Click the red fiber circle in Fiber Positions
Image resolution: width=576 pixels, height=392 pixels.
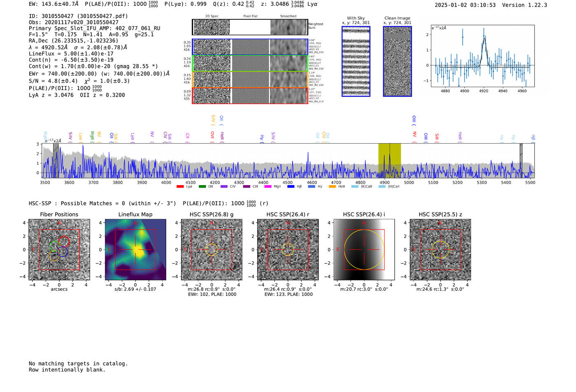tap(64, 241)
